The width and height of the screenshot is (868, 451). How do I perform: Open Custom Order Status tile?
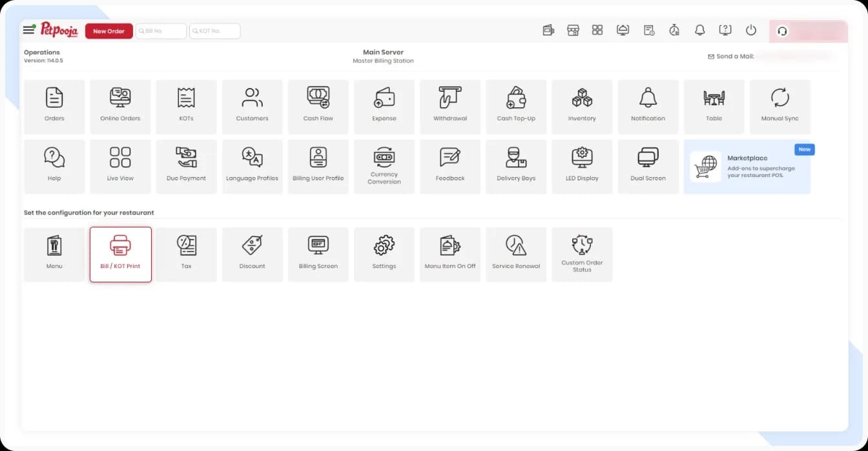(x=582, y=254)
